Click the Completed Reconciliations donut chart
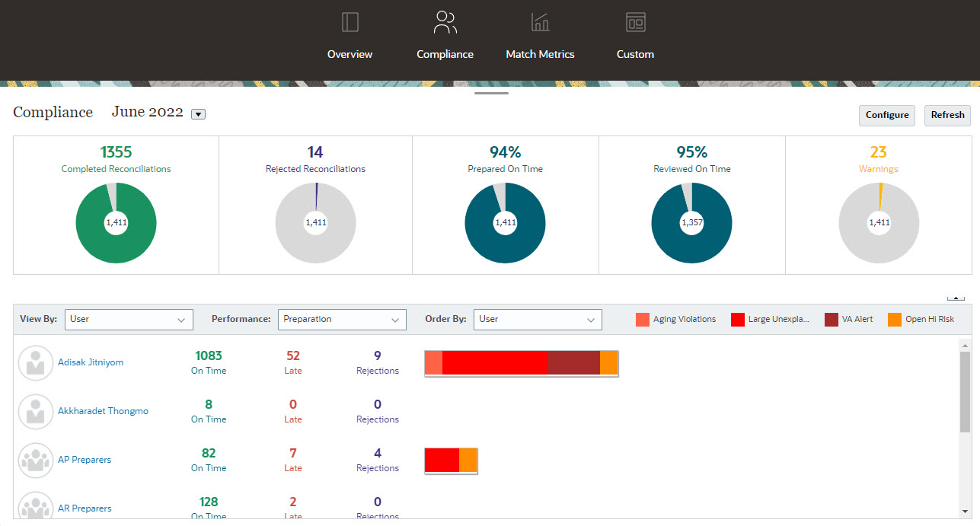This screenshot has height=526, width=980. 116,222
